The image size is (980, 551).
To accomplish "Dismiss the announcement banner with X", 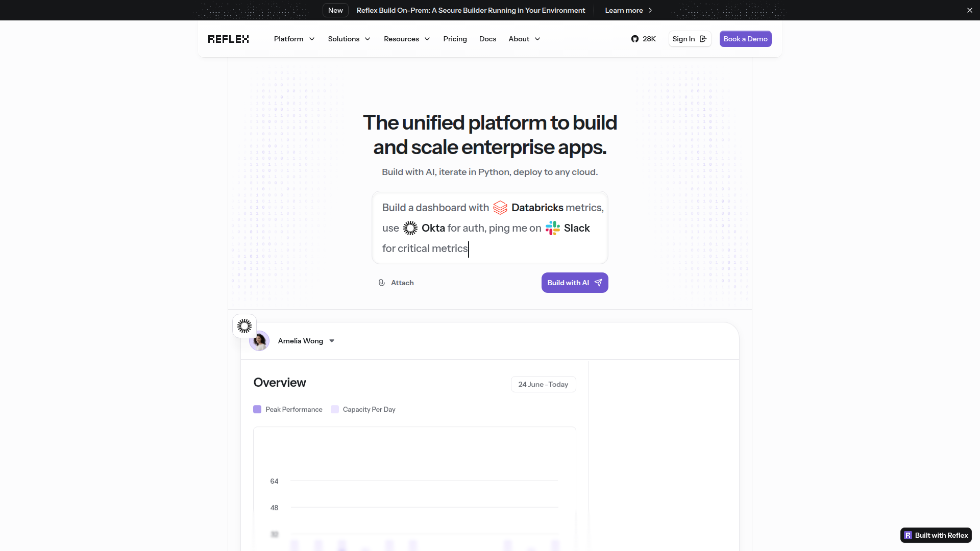I will [969, 10].
